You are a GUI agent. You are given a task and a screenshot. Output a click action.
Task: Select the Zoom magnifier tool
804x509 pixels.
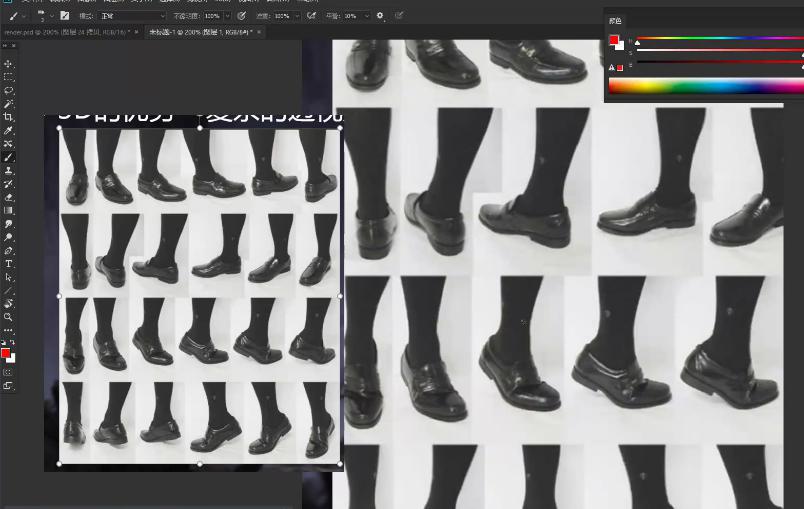click(8, 317)
